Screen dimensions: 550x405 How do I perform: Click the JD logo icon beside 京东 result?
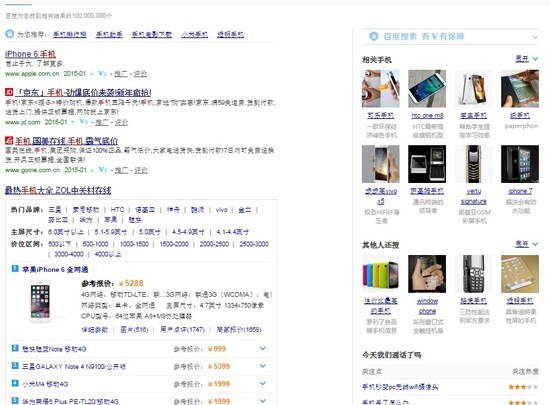pos(9,92)
